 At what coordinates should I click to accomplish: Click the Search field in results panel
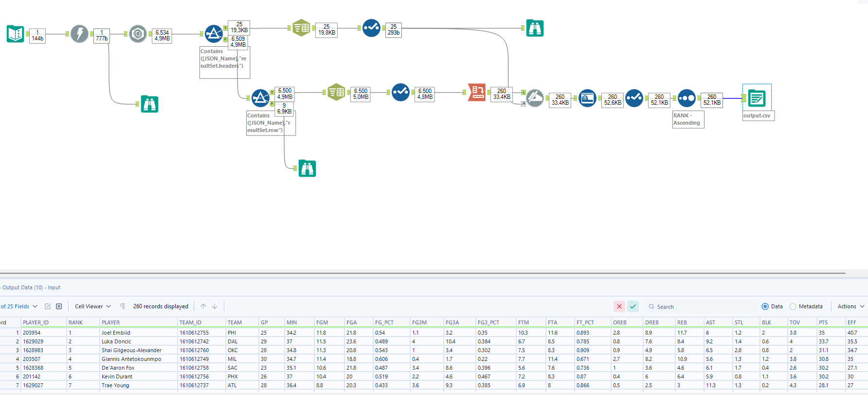coord(701,307)
